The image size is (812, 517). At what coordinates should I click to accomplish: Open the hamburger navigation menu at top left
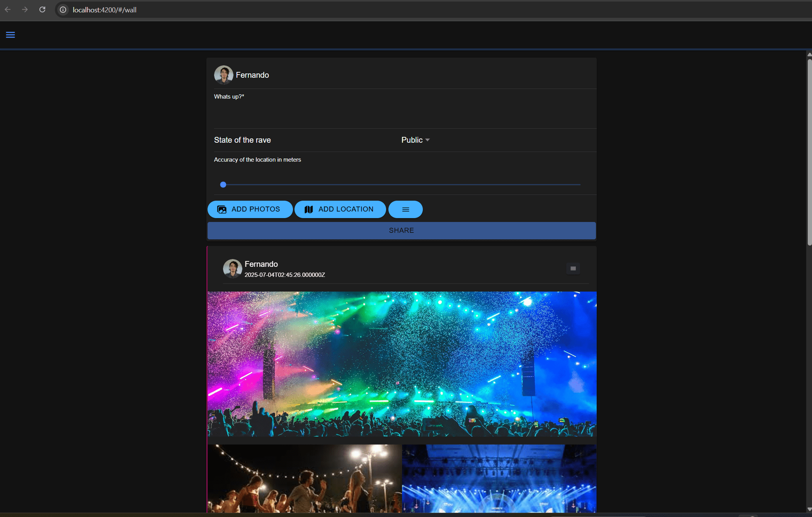pyautogui.click(x=10, y=35)
